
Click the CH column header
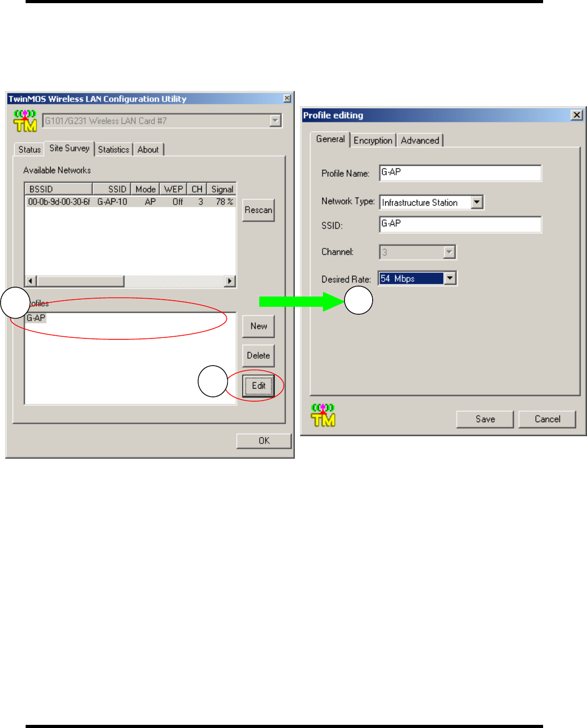click(x=197, y=189)
